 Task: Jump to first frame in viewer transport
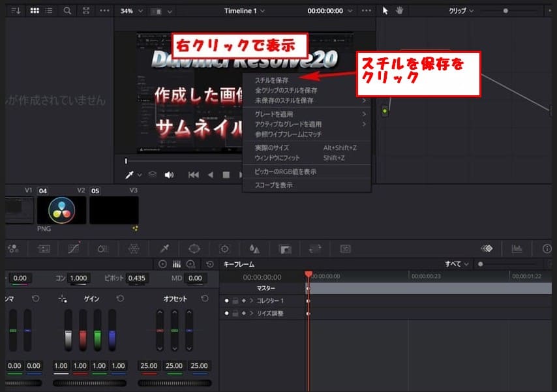[x=194, y=175]
